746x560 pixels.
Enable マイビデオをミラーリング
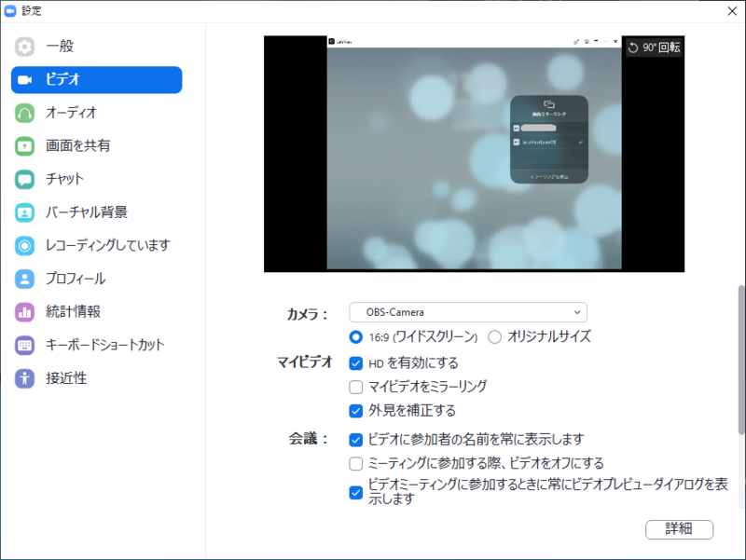(355, 387)
